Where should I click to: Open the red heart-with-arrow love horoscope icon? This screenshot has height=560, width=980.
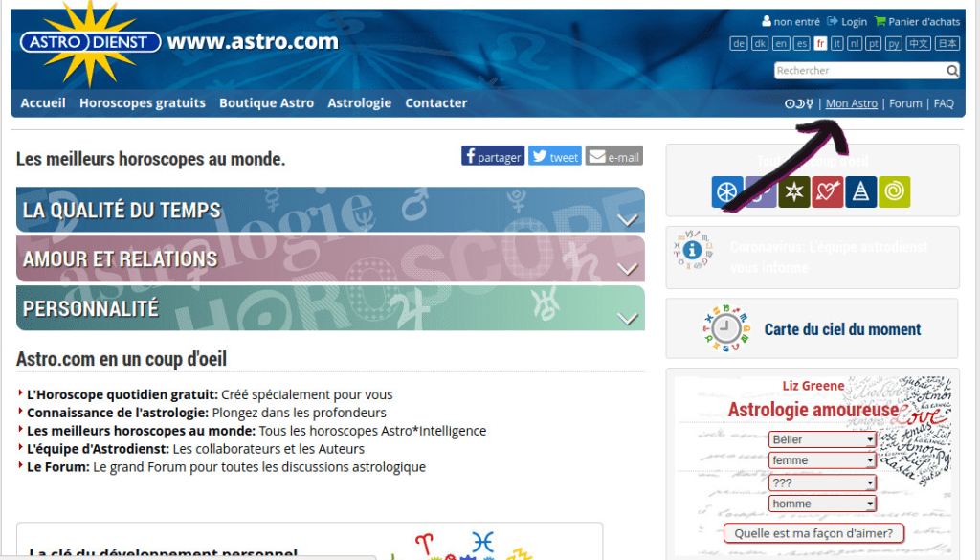coord(827,192)
